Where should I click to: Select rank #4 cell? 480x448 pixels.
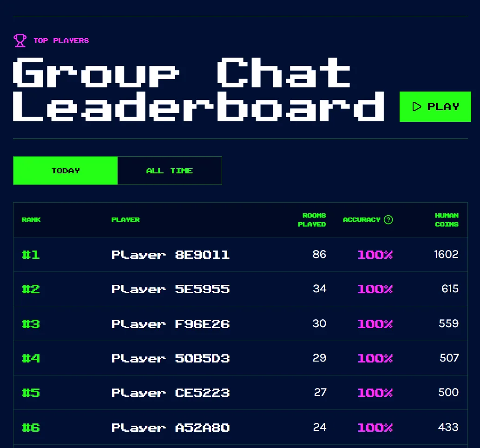coord(31,358)
